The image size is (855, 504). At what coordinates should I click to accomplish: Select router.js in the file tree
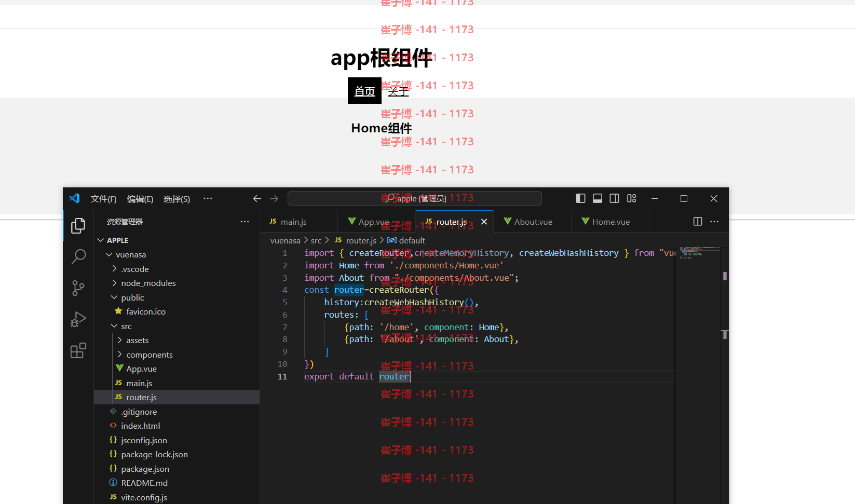click(177, 397)
